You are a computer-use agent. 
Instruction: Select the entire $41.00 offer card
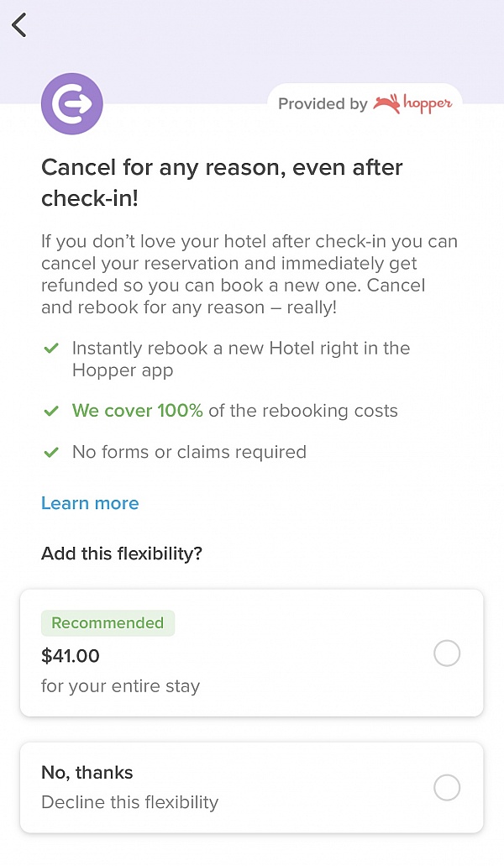pyautogui.click(x=252, y=653)
